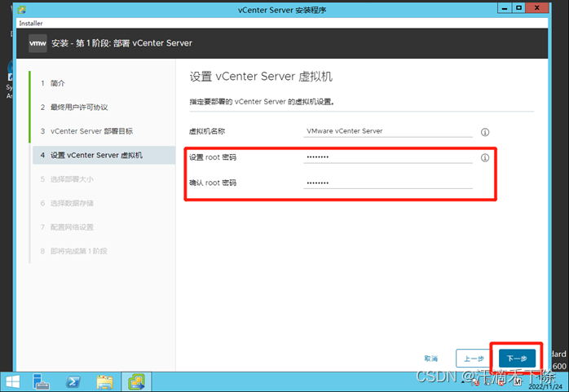Minimize the vCenter Server installer window
This screenshot has height=392, width=569.
(x=505, y=7)
